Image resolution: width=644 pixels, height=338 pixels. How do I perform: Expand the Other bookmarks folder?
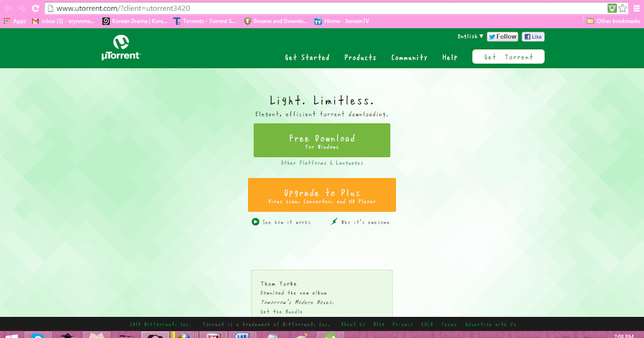click(x=613, y=21)
